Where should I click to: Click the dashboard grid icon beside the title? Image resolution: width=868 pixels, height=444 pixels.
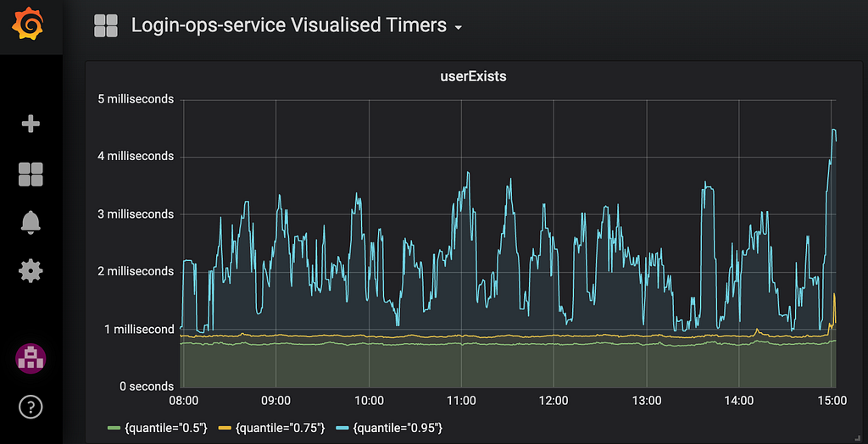pyautogui.click(x=106, y=26)
